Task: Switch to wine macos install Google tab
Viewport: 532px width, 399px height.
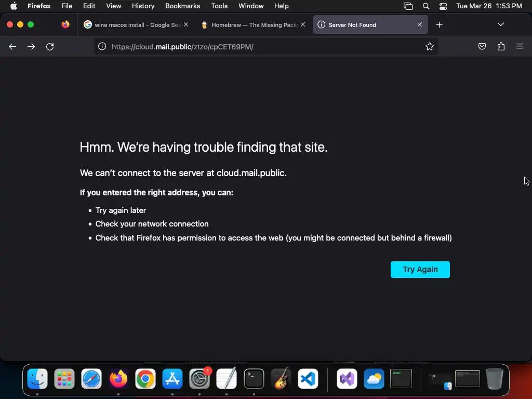Action: pyautogui.click(x=132, y=25)
